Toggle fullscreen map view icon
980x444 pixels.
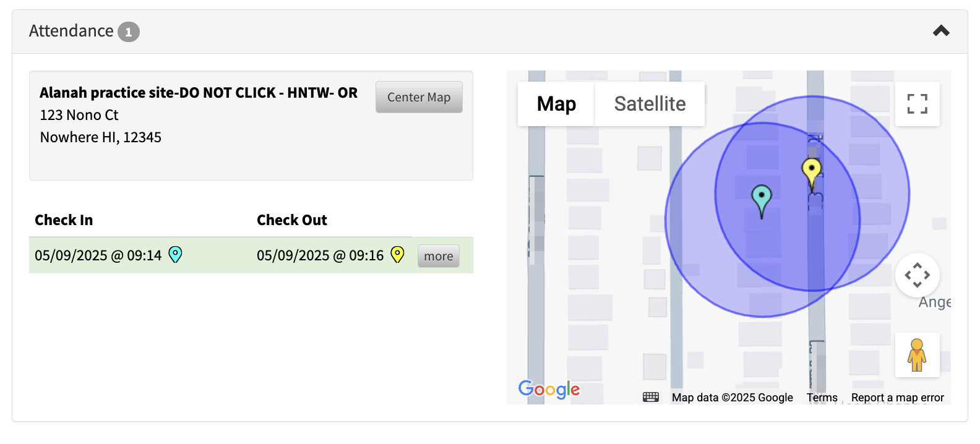tap(917, 104)
